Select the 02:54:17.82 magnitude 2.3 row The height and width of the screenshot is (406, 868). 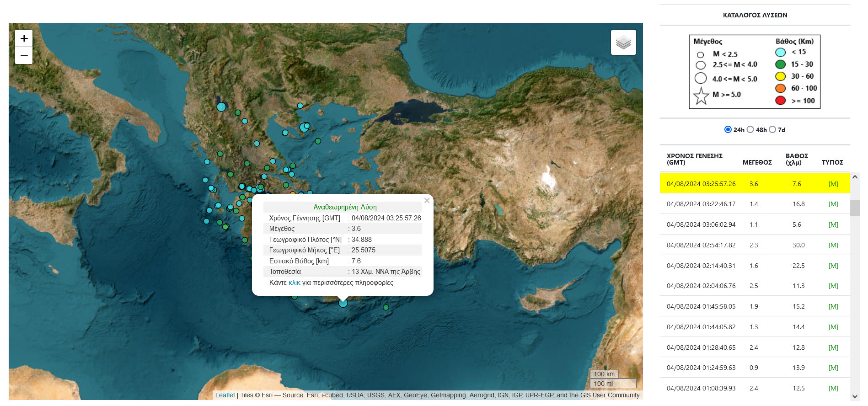click(701, 246)
